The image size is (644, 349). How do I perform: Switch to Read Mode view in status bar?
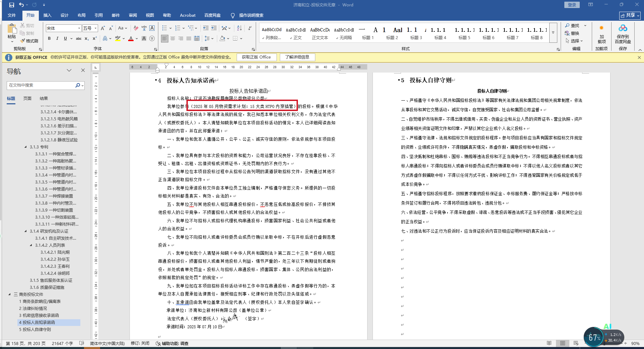[x=549, y=343]
